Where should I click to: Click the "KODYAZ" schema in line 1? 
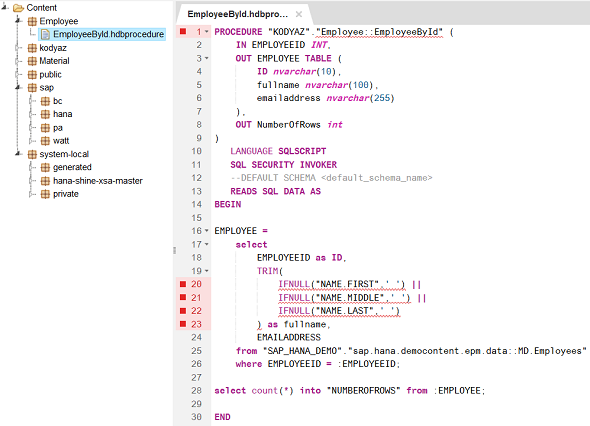tap(289, 32)
